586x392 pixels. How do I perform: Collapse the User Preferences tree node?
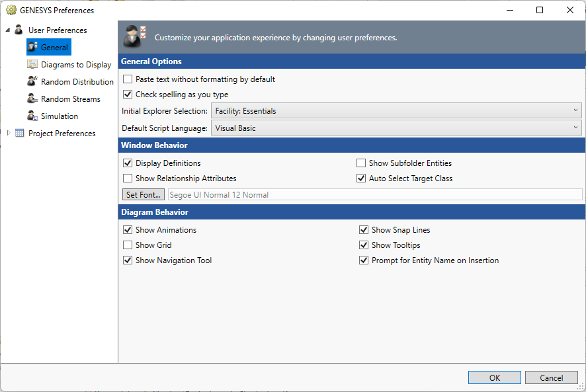pyautogui.click(x=8, y=30)
